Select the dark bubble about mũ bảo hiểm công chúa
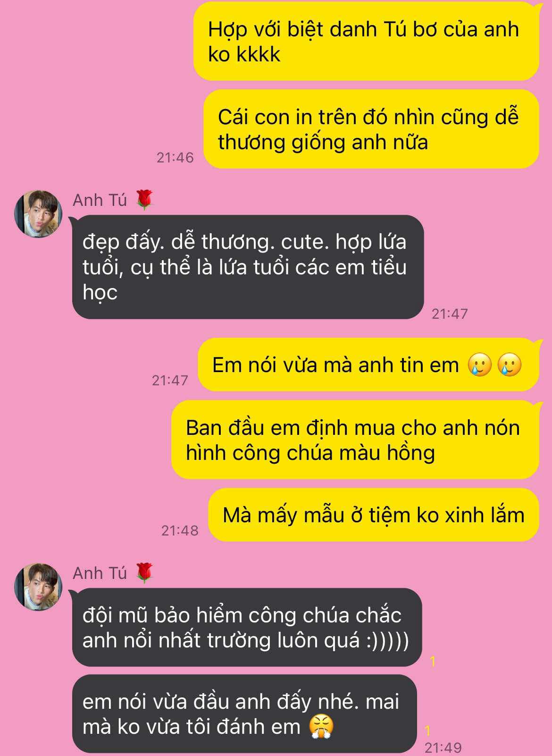The width and height of the screenshot is (552, 756). [247, 627]
